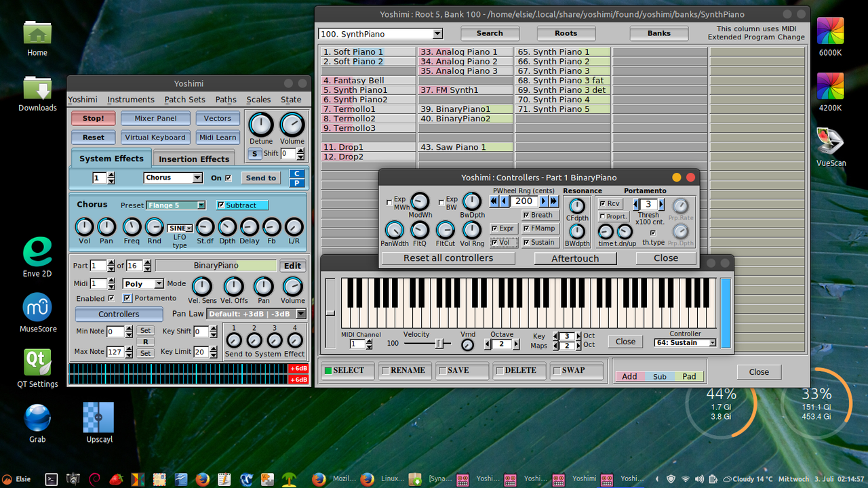Open the Patch Sets menu
The image size is (868, 488).
(x=185, y=100)
